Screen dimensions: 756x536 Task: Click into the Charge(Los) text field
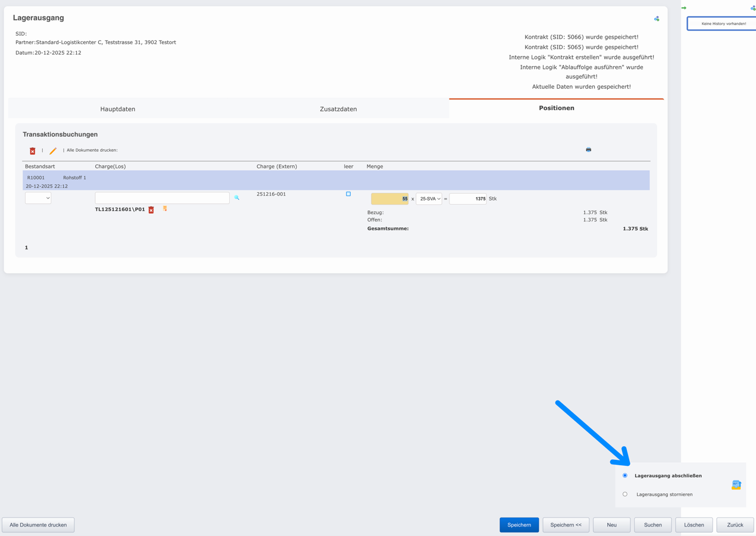pyautogui.click(x=162, y=198)
